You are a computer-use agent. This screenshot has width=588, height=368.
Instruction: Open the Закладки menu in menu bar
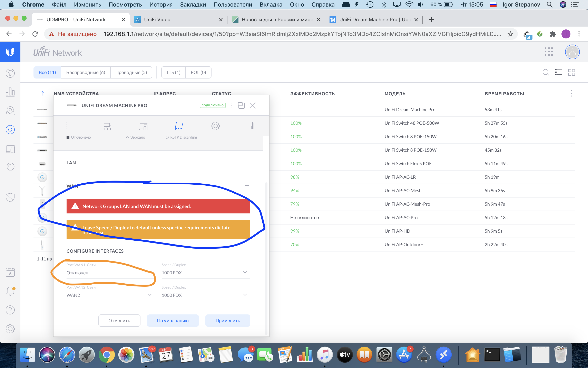pos(193,5)
